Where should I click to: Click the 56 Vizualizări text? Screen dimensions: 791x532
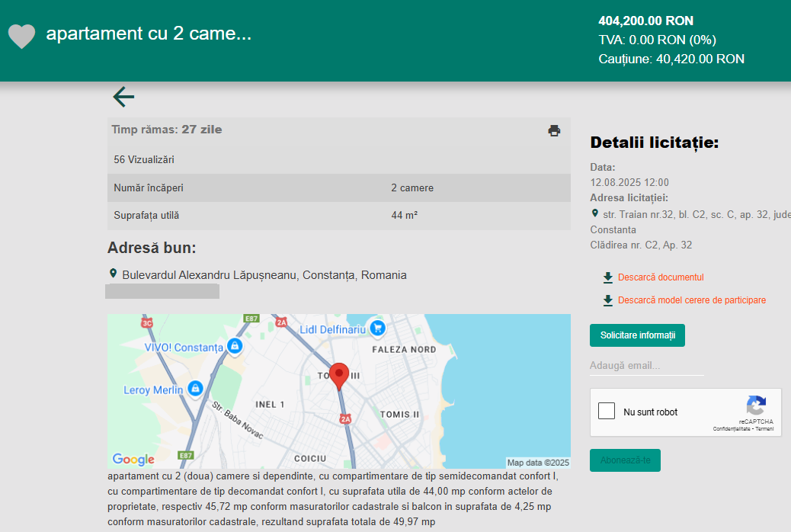click(144, 159)
